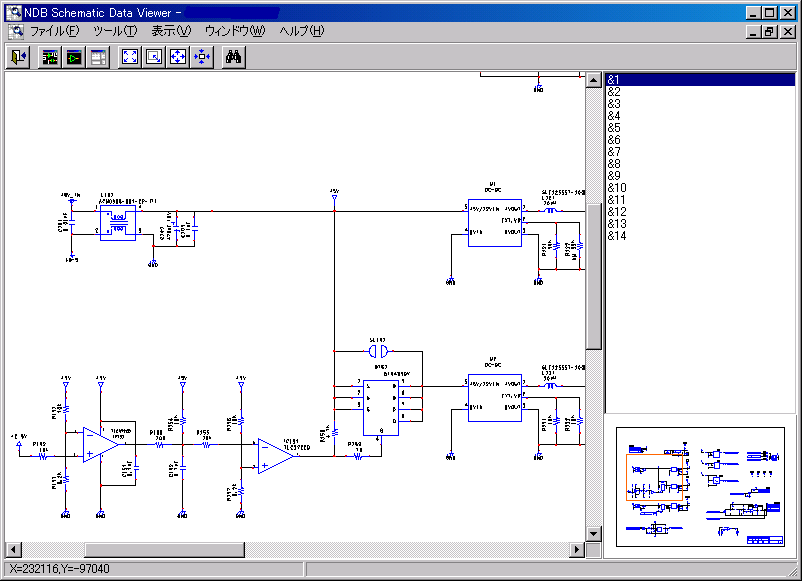Viewport: 802px width, 581px height.
Task: Open the ウィンドウ(W) menu
Action: 235,31
